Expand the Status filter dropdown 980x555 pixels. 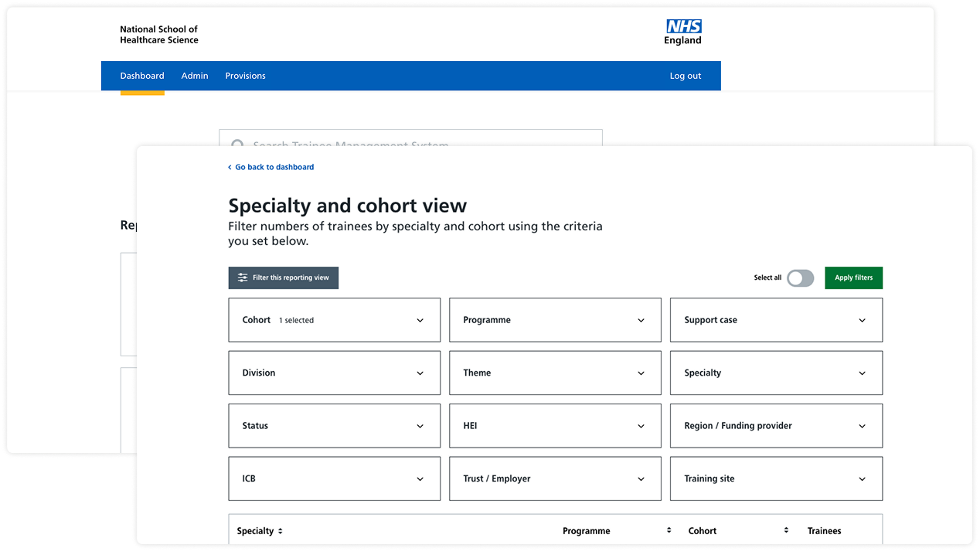[335, 426]
